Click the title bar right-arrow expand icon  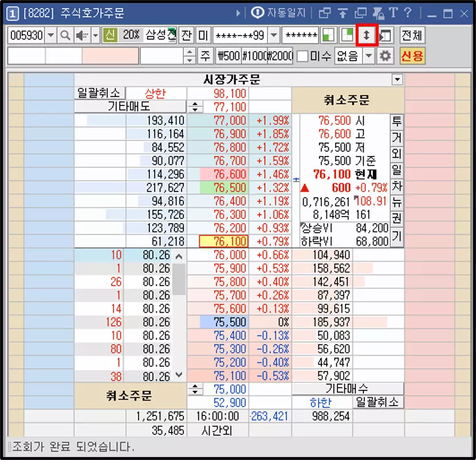[238, 13]
